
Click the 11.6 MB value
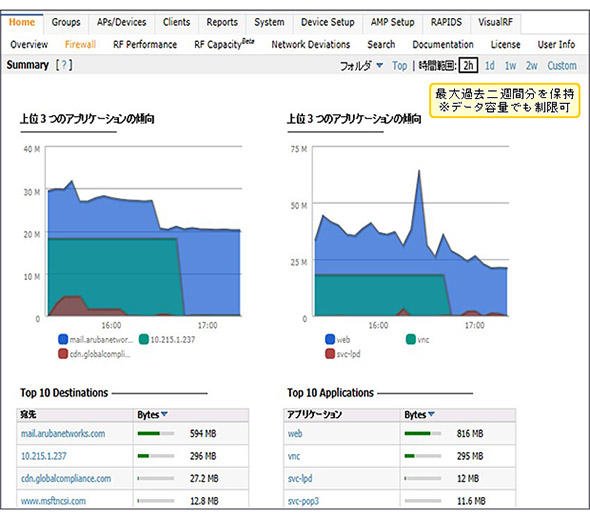(471, 501)
